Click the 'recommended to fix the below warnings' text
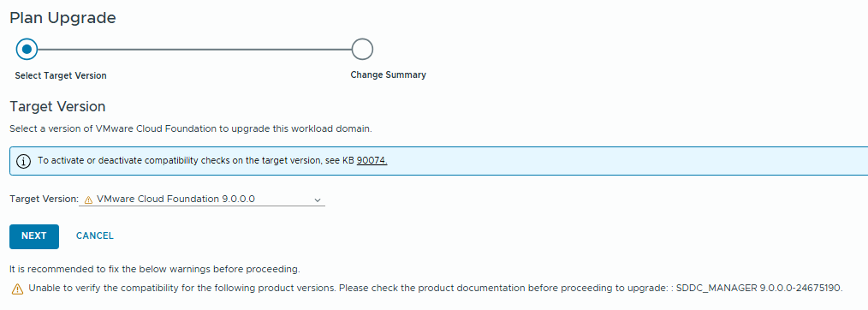 point(154,270)
